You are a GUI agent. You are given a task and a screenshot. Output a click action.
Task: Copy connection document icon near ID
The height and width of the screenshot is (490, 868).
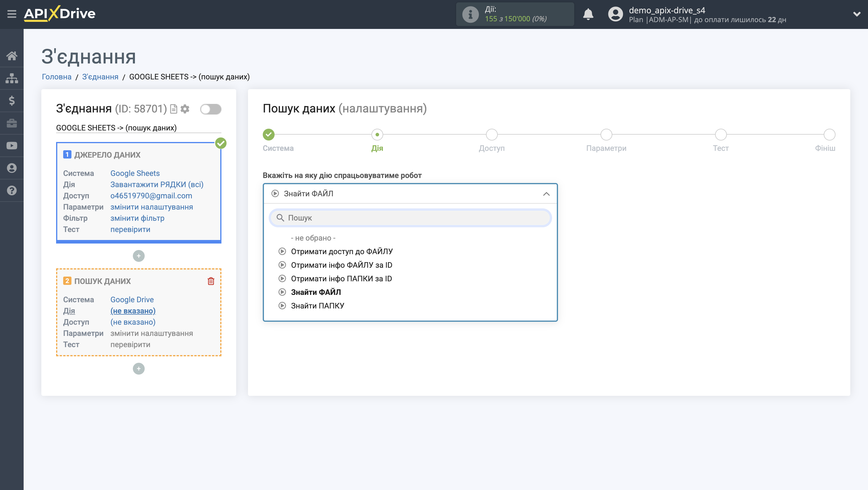pos(174,109)
